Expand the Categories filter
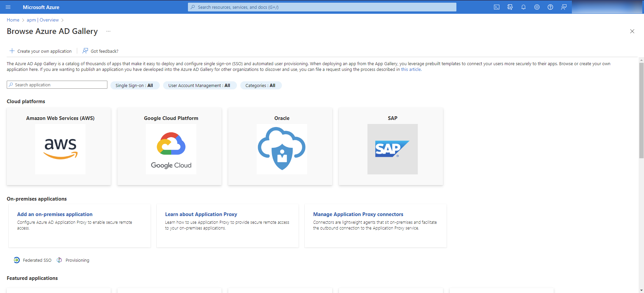Image resolution: width=644 pixels, height=293 pixels. pyautogui.click(x=260, y=85)
